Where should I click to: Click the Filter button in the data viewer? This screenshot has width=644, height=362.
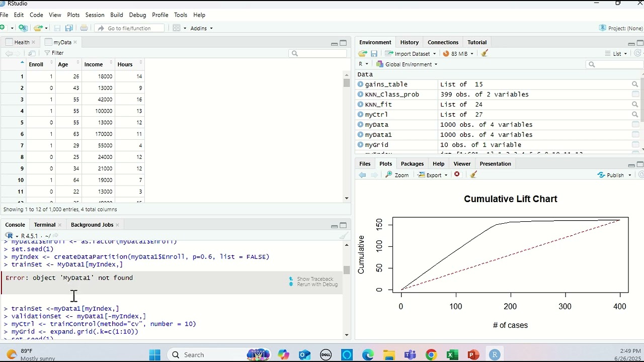(54, 53)
